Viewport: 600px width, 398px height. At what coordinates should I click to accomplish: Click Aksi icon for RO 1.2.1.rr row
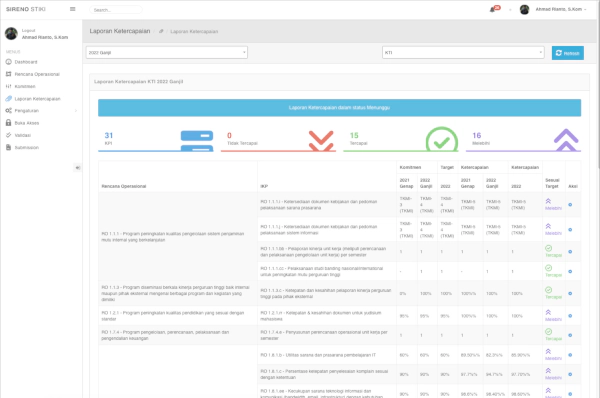point(570,316)
